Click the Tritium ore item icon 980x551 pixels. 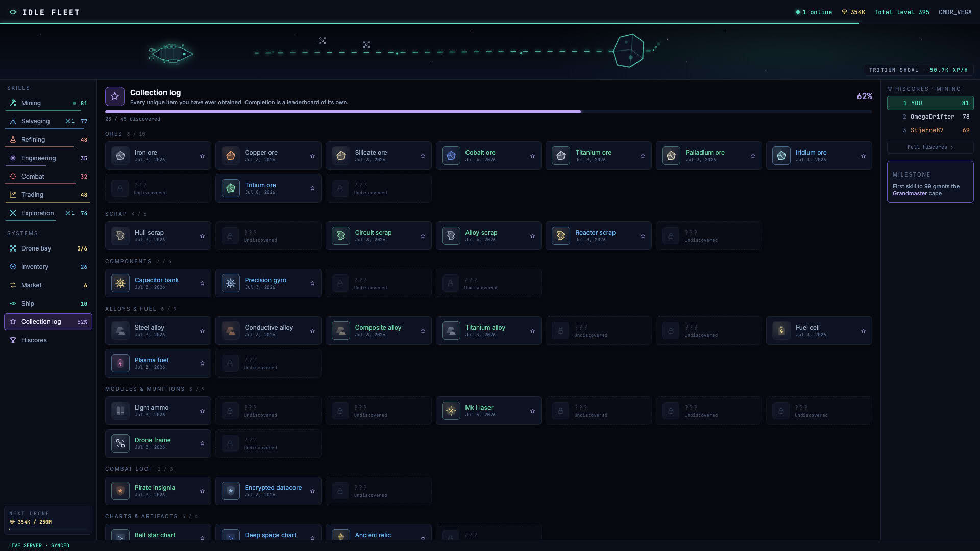pos(231,188)
